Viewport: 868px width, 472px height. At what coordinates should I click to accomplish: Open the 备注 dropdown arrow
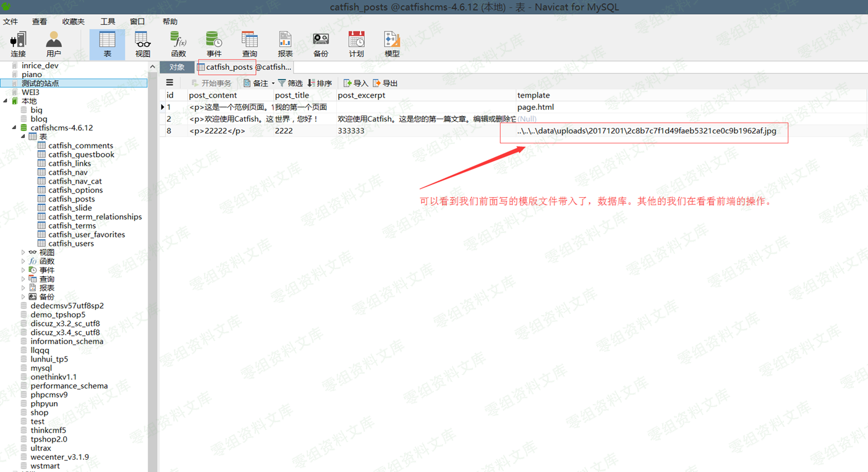(x=273, y=83)
